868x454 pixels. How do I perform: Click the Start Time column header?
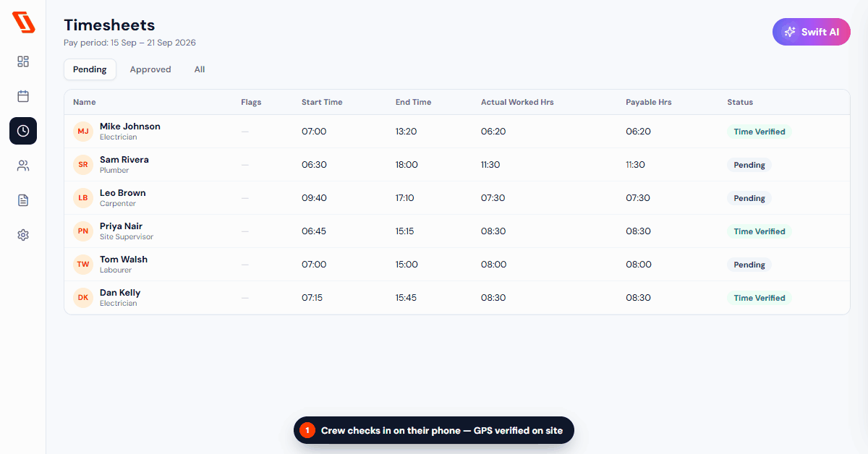click(322, 102)
